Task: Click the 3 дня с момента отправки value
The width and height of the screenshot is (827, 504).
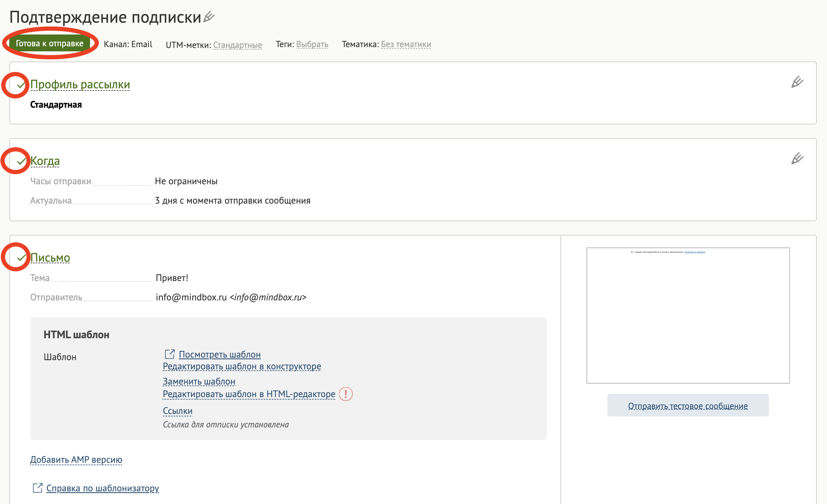Action: pyautogui.click(x=233, y=201)
